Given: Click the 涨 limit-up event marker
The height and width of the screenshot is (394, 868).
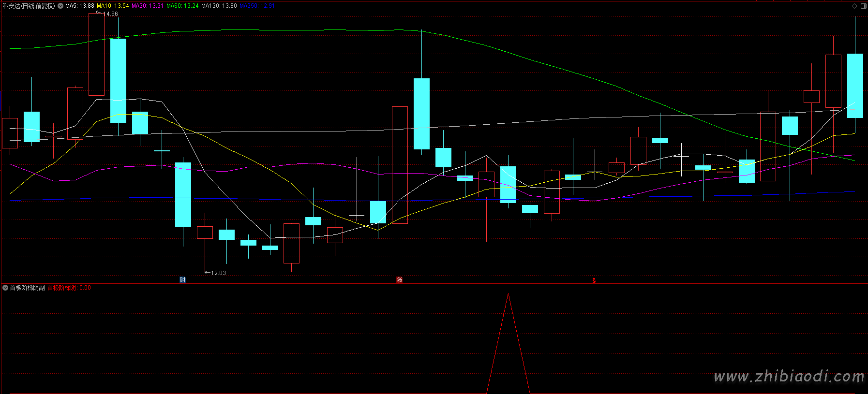Looking at the screenshot, I should (x=399, y=279).
